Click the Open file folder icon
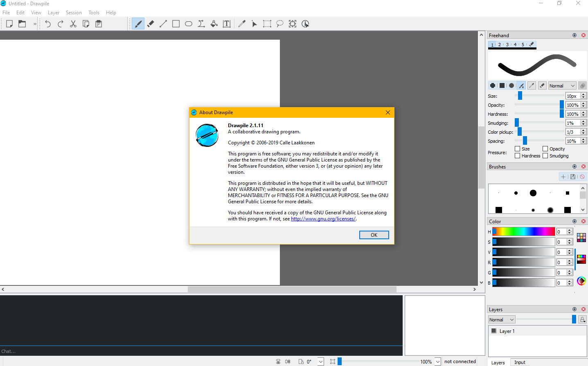This screenshot has height=366, width=588. coord(22,24)
